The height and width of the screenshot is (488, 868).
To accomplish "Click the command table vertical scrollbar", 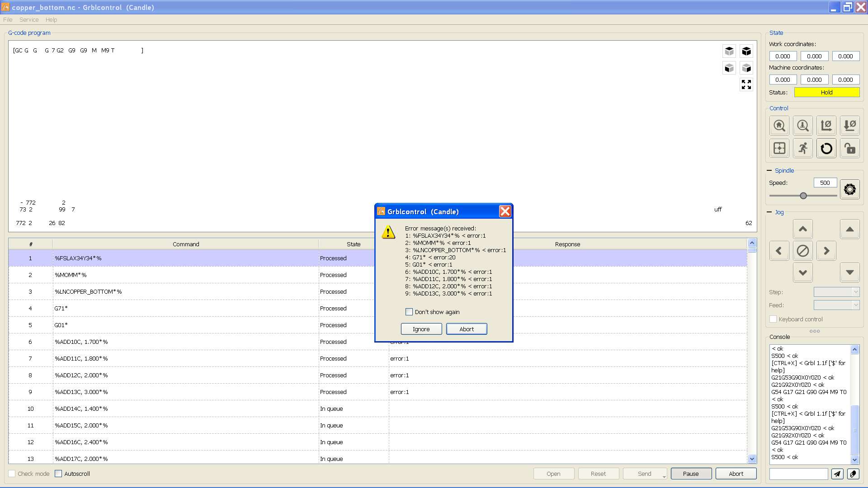I will coord(752,351).
